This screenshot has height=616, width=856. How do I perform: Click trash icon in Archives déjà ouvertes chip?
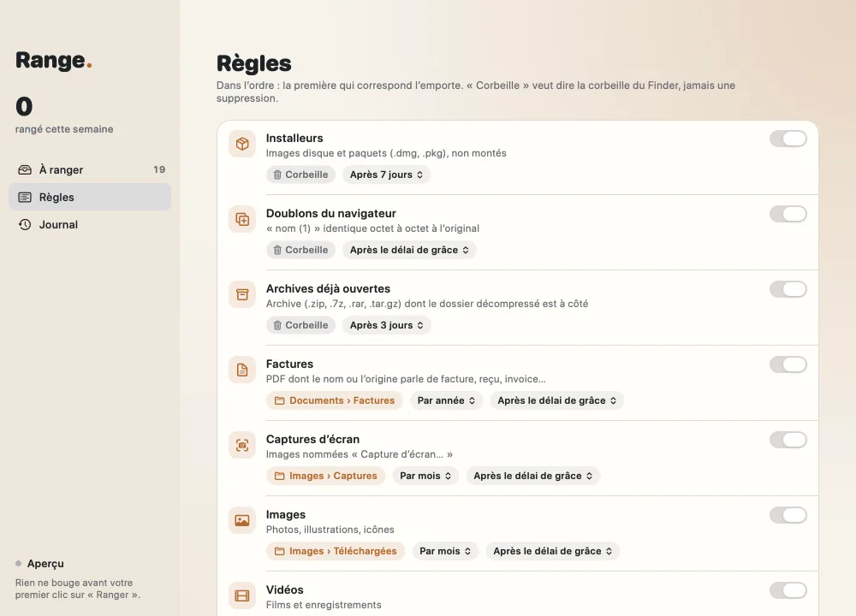(x=277, y=325)
